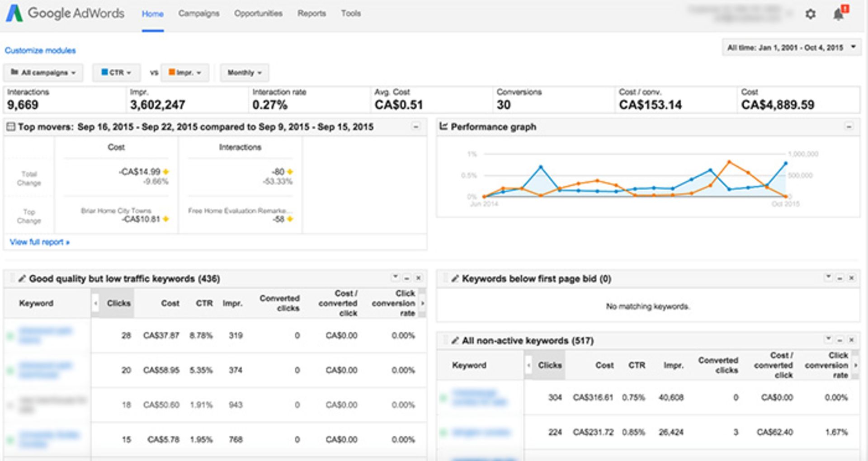Open View full report link
This screenshot has height=461, width=868.
(x=39, y=242)
